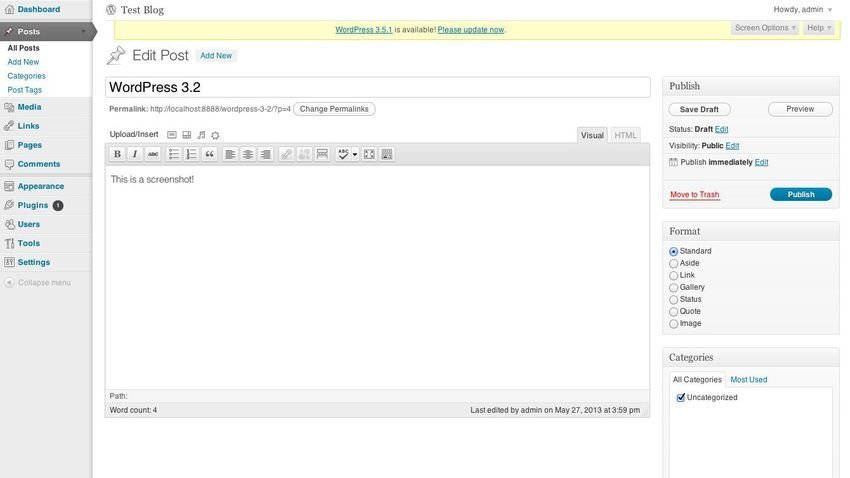Click the Preview button

(800, 109)
